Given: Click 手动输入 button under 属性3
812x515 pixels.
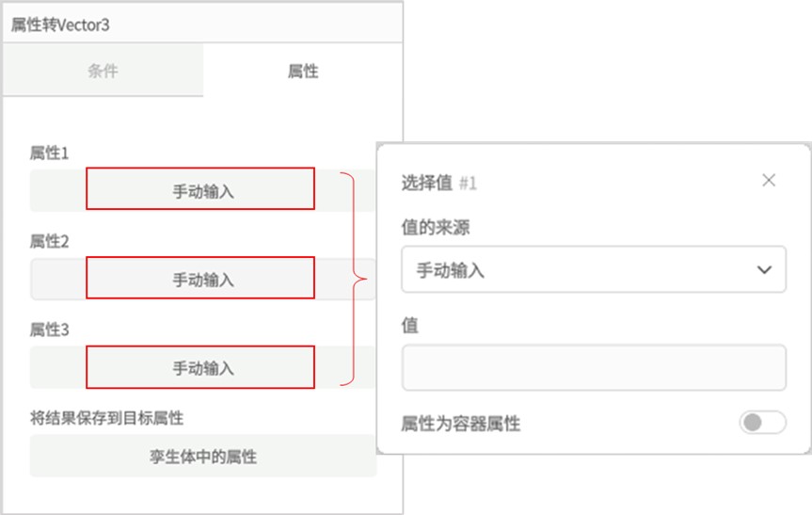Looking at the screenshot, I should (203, 367).
